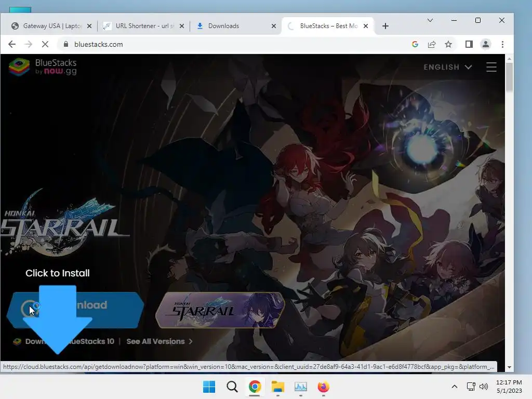Expand the ENGLISH language dropdown
Image resolution: width=532 pixels, height=399 pixels.
(447, 67)
